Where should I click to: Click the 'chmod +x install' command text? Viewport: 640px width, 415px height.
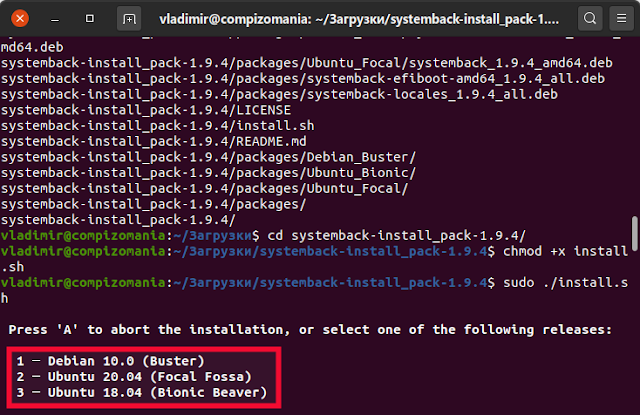click(565, 251)
